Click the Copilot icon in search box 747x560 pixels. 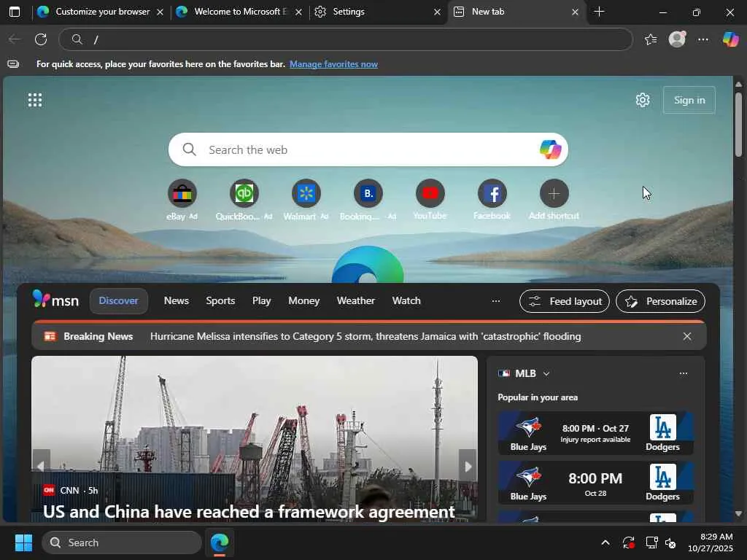coord(550,149)
